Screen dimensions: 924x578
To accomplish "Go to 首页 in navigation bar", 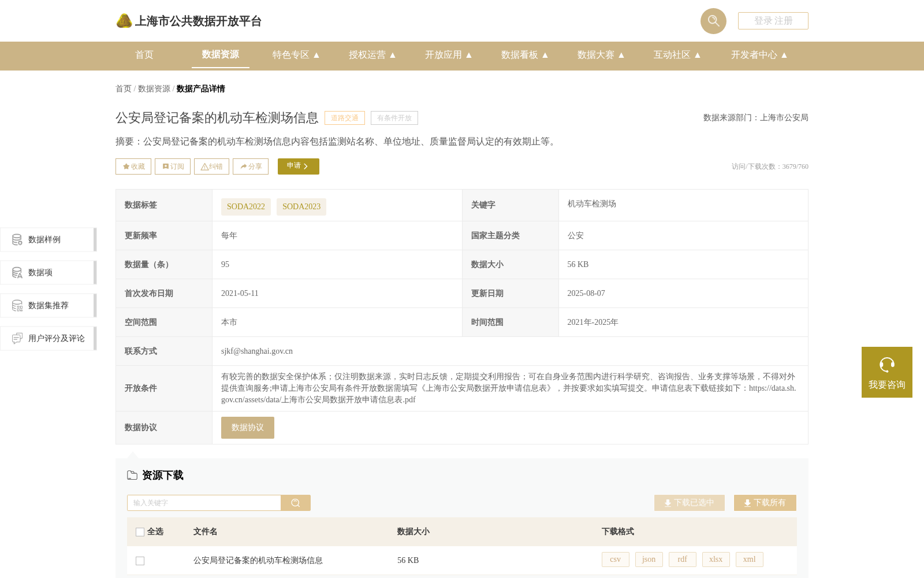I will [144, 55].
